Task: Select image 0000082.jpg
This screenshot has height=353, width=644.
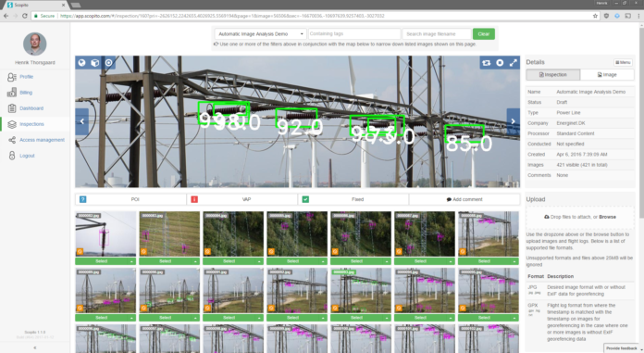Action: pos(102,261)
